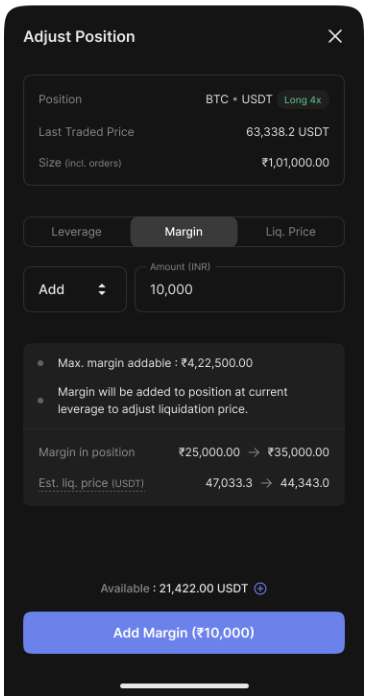Click the Max. margin addable amount ₹4,22,500.00
366x700 pixels.
[217, 363]
